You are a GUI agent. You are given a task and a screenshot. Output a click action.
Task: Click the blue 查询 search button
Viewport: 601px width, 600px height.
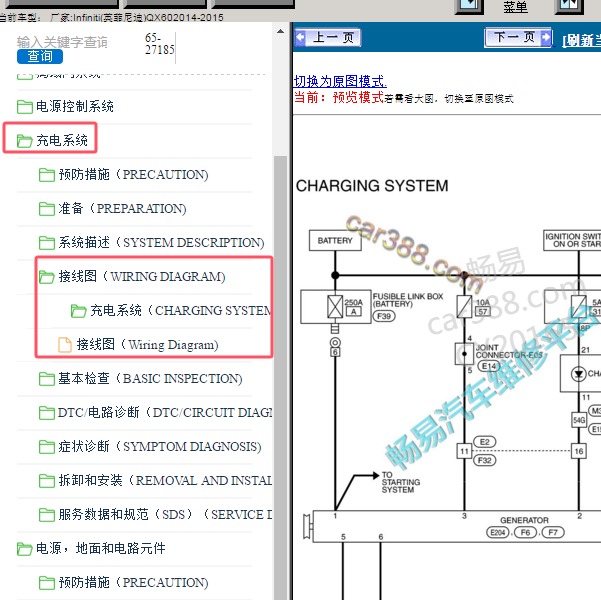pyautogui.click(x=40, y=56)
